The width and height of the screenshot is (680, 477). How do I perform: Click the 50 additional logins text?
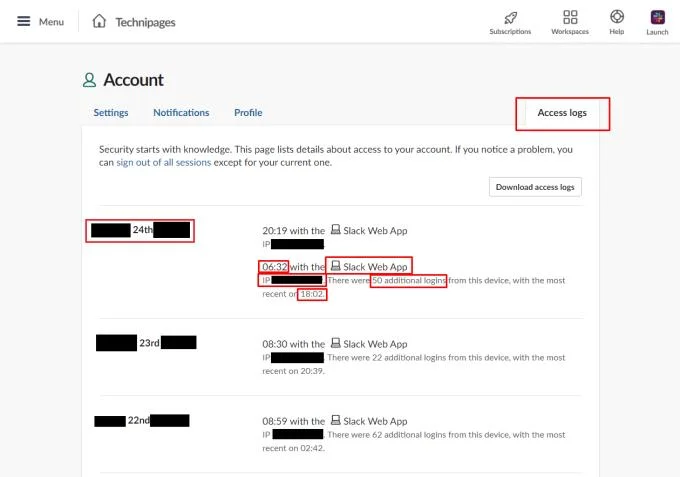[409, 281]
